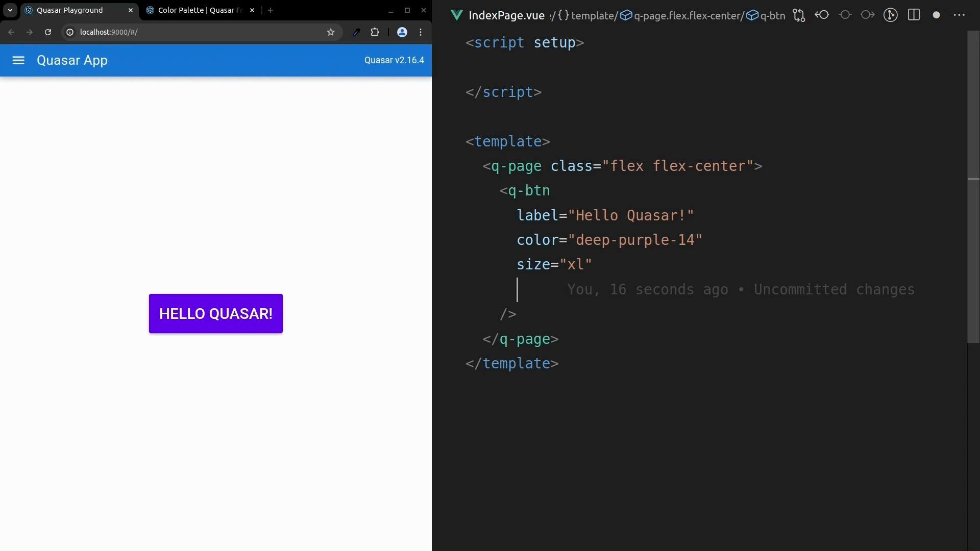The height and width of the screenshot is (551, 980).
Task: Click the color="deep-purple-14" attribute line
Action: point(609,240)
